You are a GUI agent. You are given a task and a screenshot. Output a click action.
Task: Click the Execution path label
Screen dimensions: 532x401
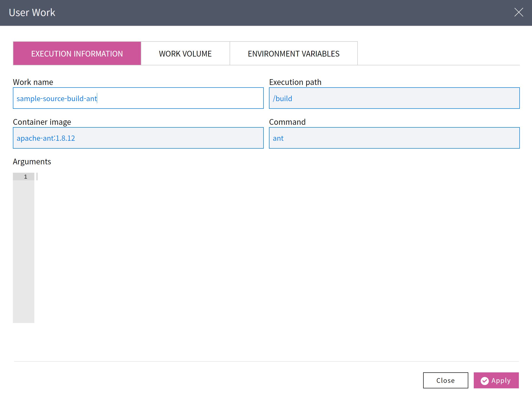(295, 82)
